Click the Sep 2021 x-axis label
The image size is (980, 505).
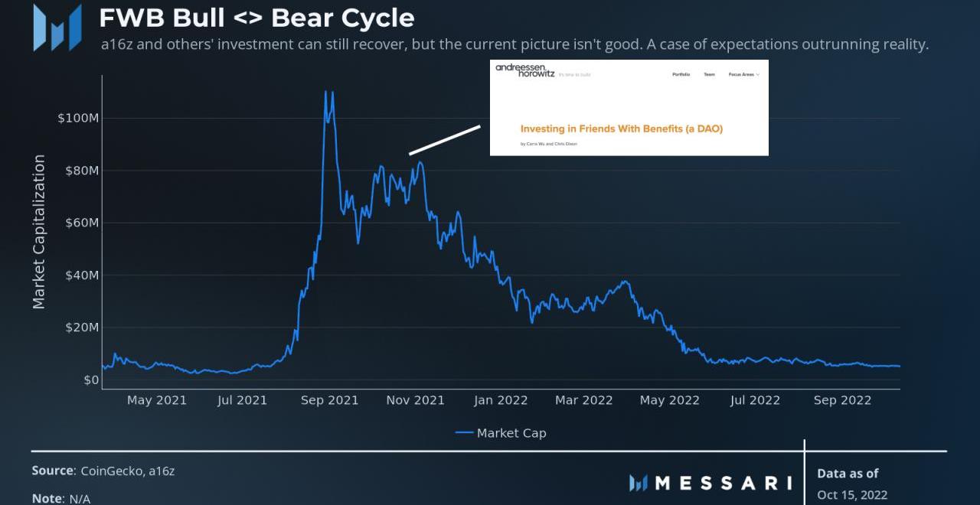[329, 400]
